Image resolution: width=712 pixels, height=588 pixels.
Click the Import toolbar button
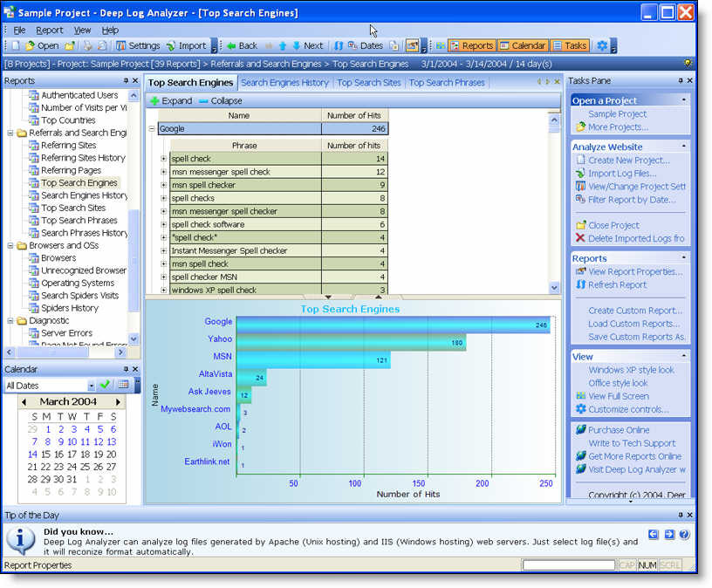(x=187, y=46)
